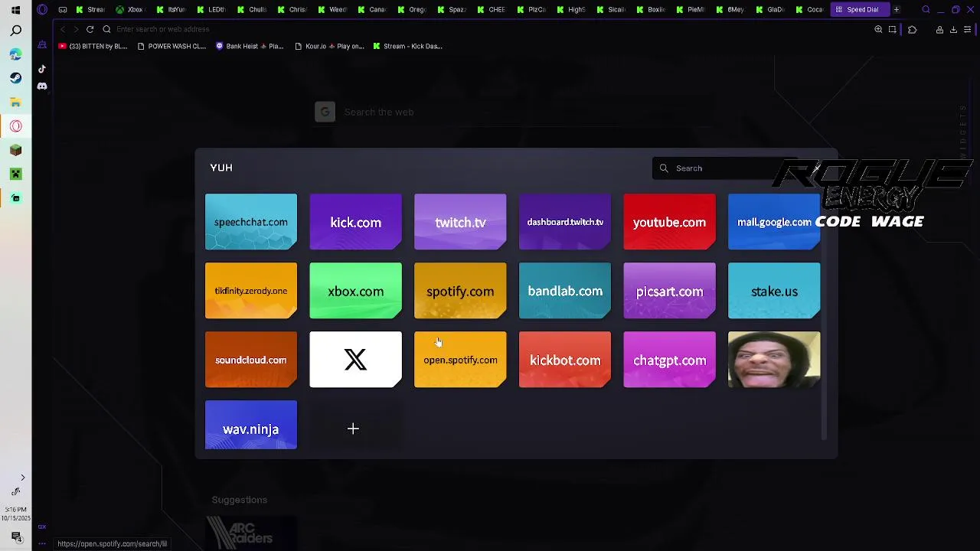Launch Steam from the taskbar

pos(15,78)
